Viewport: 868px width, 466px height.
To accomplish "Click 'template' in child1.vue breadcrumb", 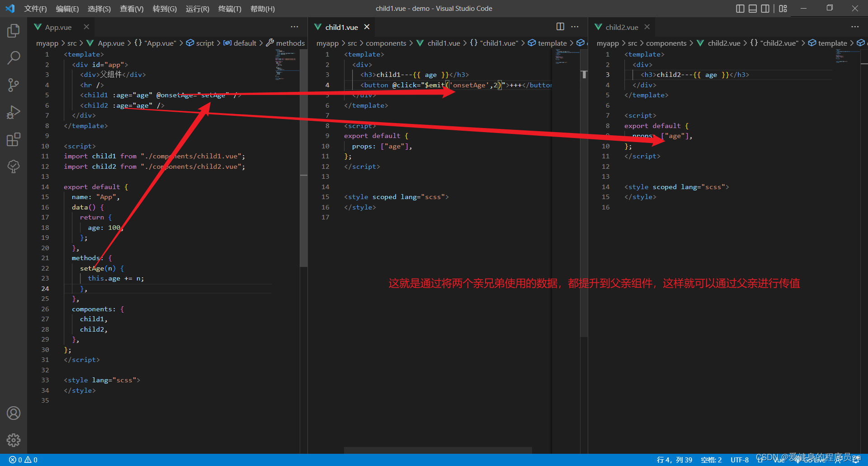I will [x=552, y=43].
